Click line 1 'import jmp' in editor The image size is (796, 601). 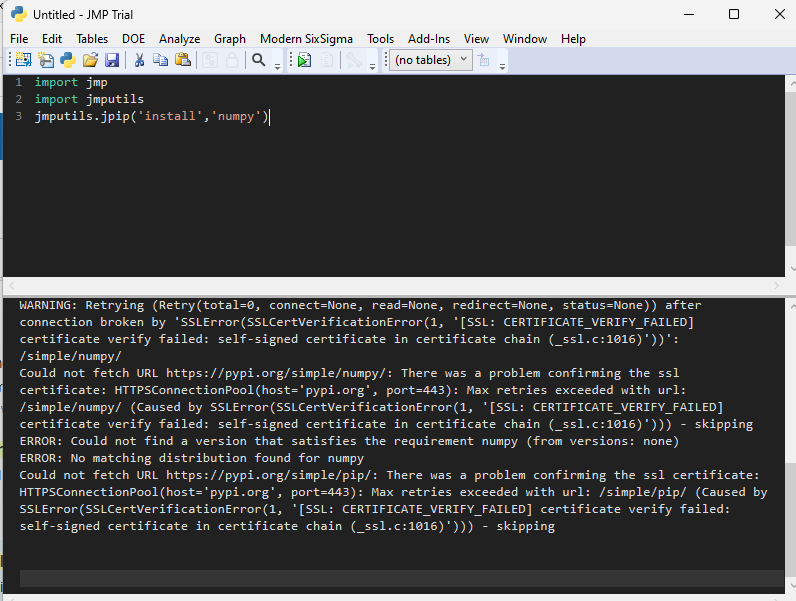point(71,82)
